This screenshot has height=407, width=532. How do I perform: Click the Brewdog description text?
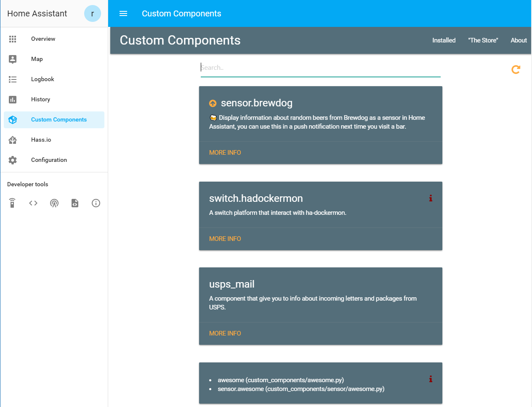point(317,122)
